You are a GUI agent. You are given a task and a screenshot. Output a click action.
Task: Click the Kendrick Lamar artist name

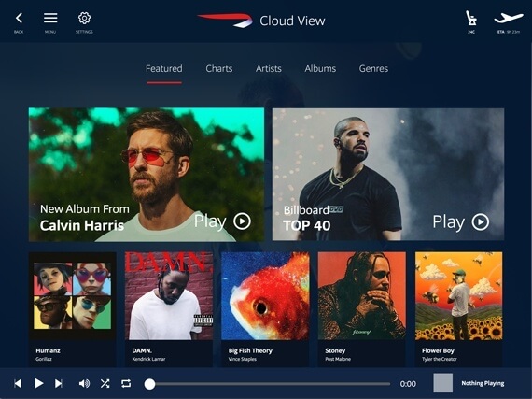pyautogui.click(x=148, y=359)
